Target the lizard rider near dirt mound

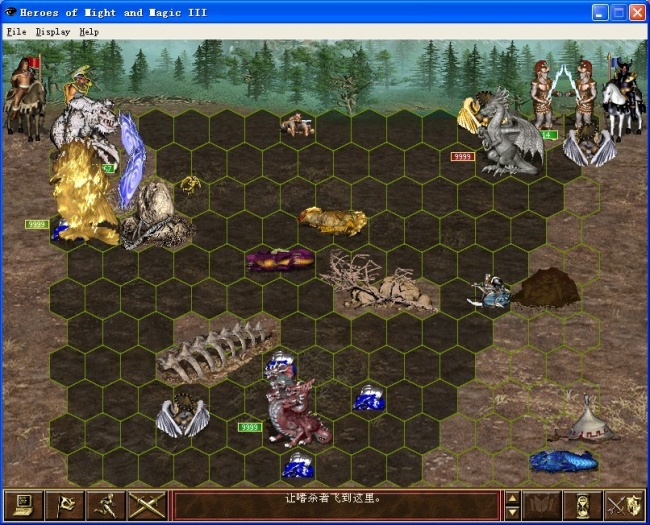tap(490, 292)
